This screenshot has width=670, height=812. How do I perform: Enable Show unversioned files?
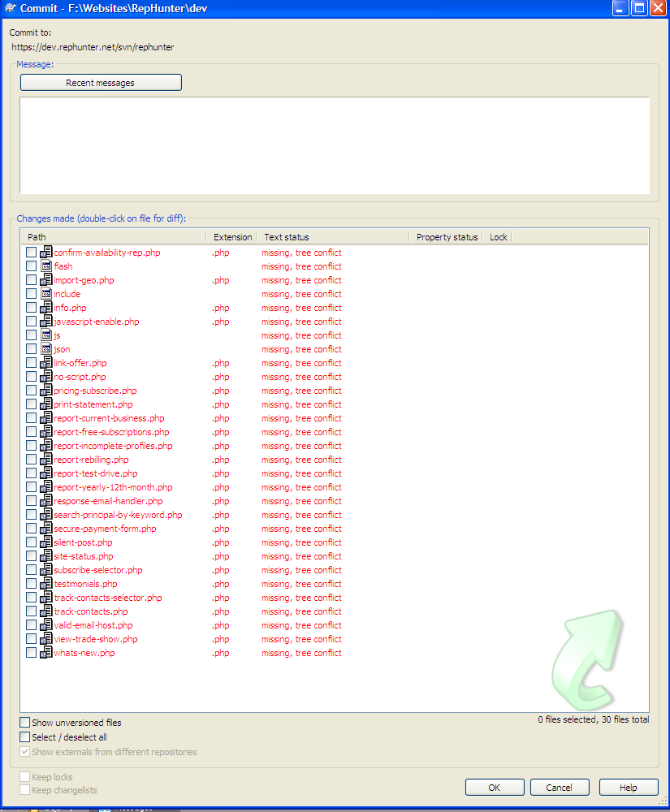pyautogui.click(x=25, y=723)
